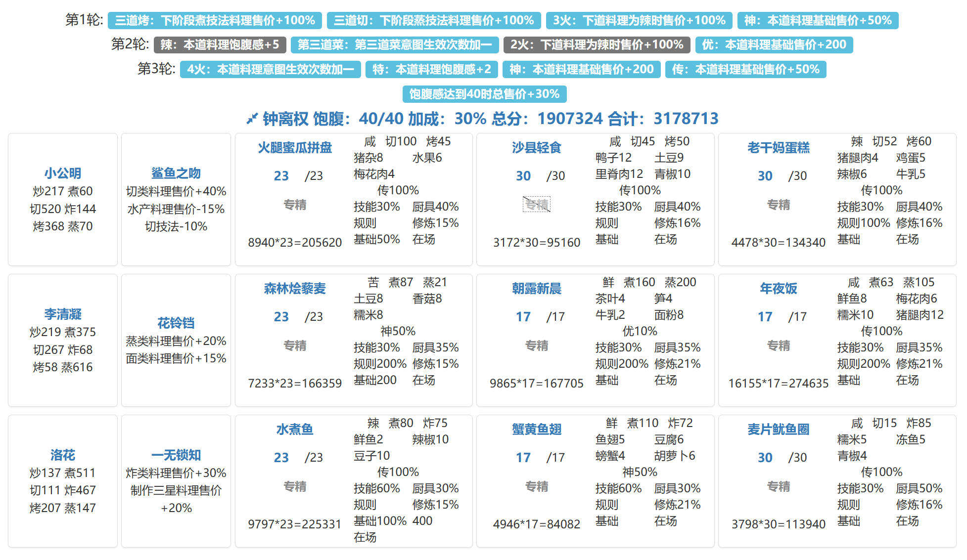This screenshot has height=560, width=967.
Task: Click the 三道烤 rule tag in round 1
Action: [215, 20]
